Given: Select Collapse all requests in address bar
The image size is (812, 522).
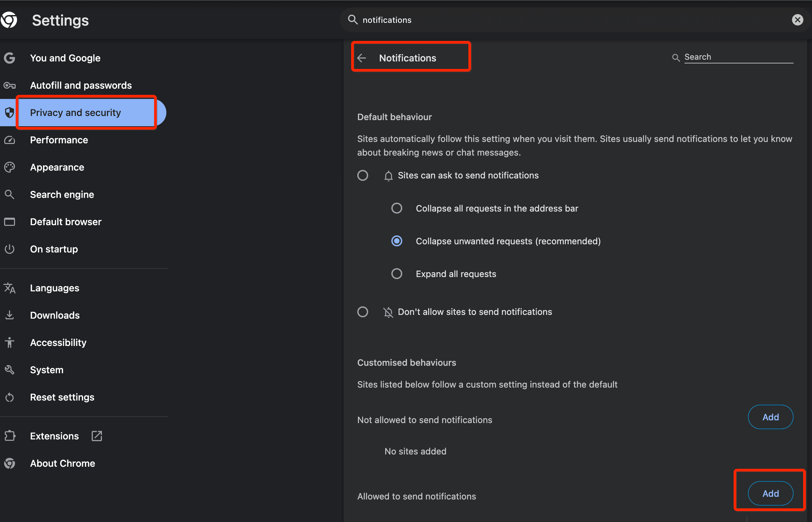Looking at the screenshot, I should click(397, 208).
